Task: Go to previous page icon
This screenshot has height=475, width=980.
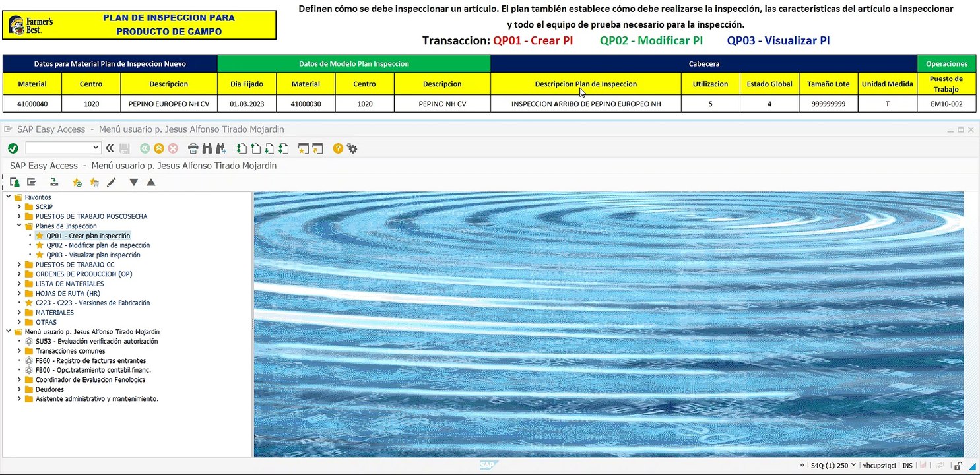Action: pyautogui.click(x=255, y=148)
